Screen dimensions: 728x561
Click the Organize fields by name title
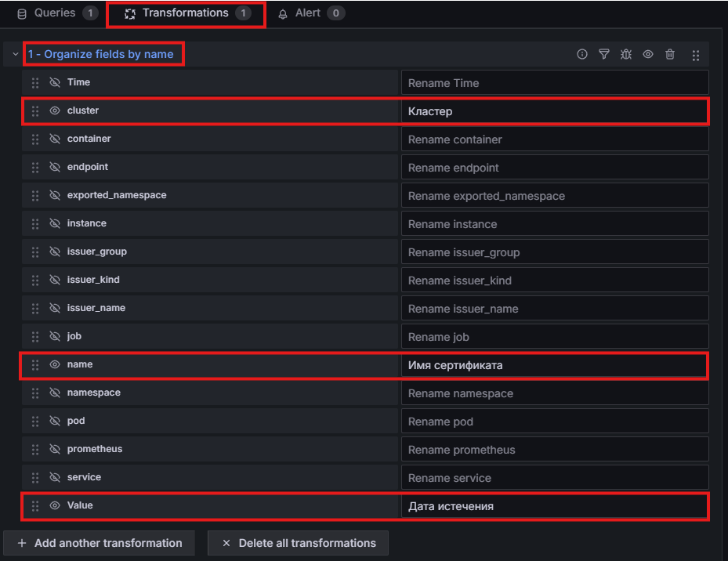[100, 54]
